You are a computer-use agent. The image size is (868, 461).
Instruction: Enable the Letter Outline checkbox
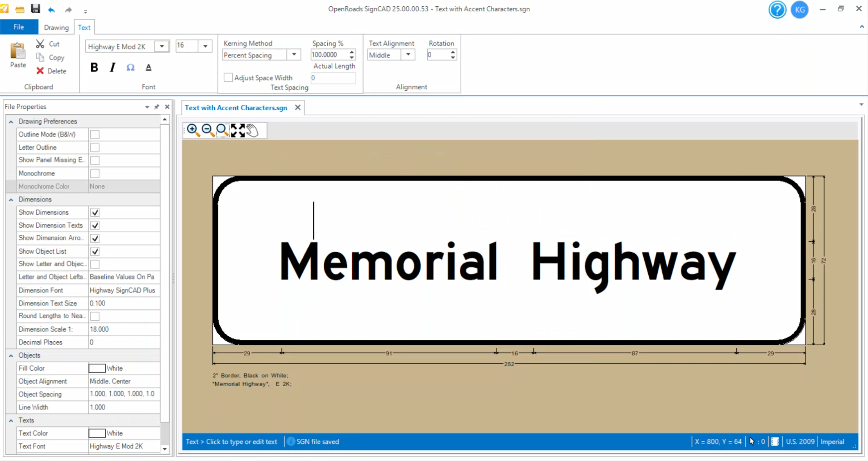click(x=95, y=147)
